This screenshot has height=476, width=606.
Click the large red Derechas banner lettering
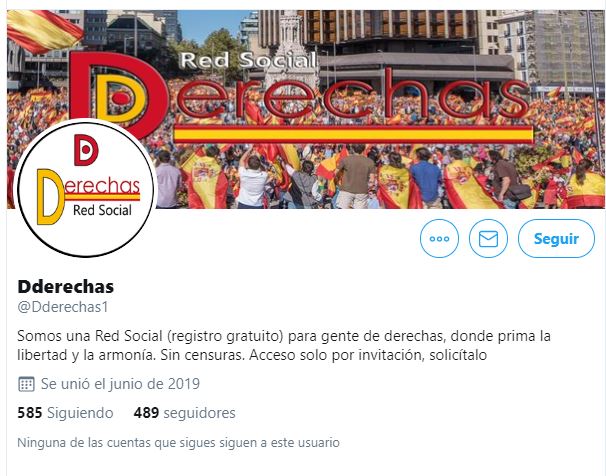coord(301,95)
